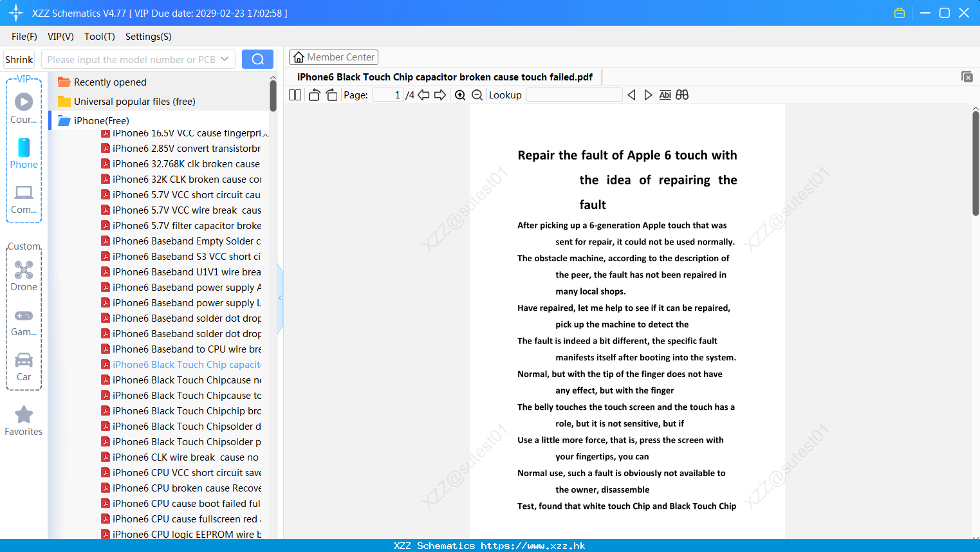Open iPhone6 Baseband U1V1 wire break file
The height and width of the screenshot is (552, 980).
click(181, 272)
